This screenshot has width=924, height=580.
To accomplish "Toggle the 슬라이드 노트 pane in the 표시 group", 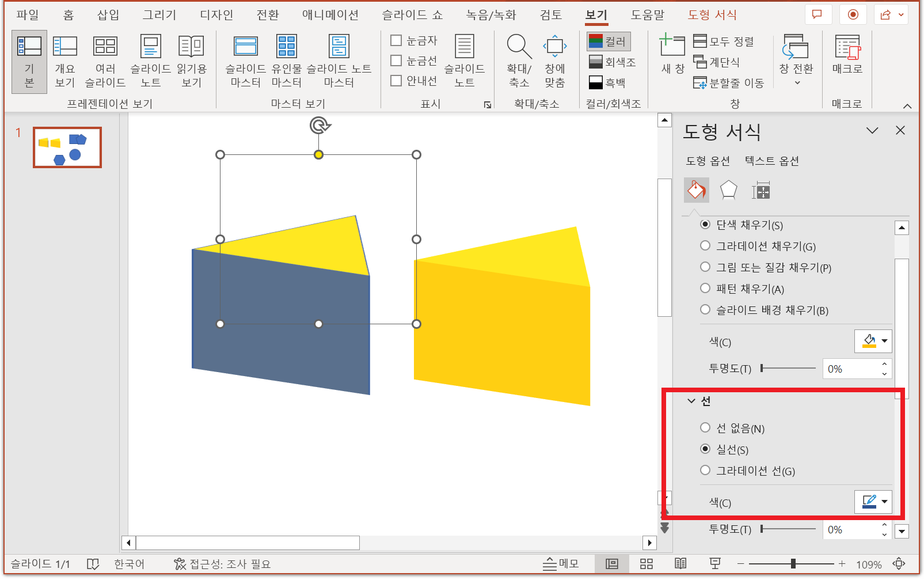I will click(464, 62).
